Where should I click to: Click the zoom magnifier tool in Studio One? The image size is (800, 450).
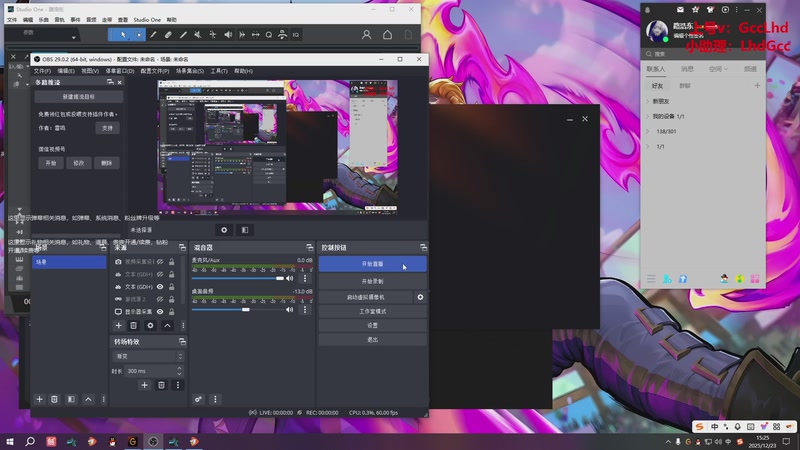click(x=269, y=35)
